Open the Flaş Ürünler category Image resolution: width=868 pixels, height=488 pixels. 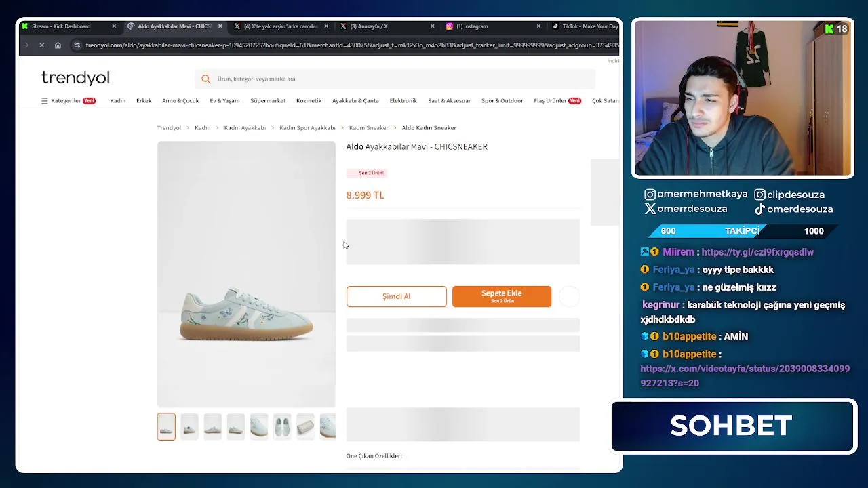pyautogui.click(x=557, y=101)
